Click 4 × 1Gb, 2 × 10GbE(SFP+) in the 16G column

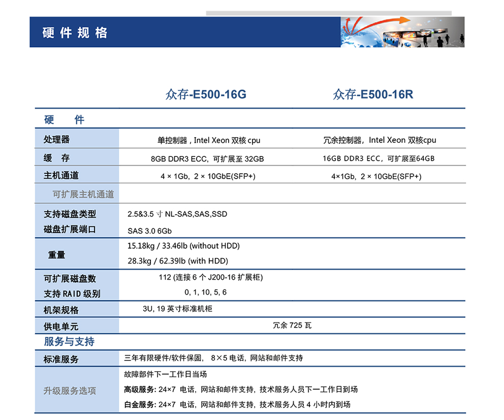click(x=208, y=176)
